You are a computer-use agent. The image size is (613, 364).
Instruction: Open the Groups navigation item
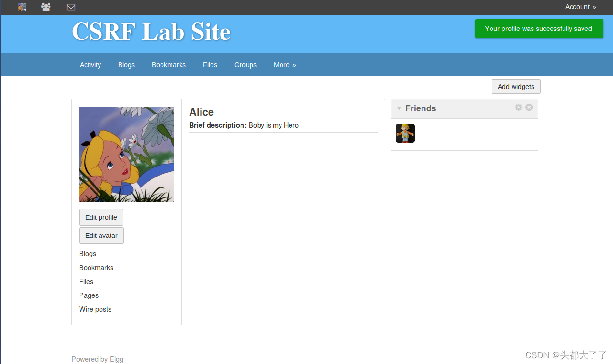point(245,65)
